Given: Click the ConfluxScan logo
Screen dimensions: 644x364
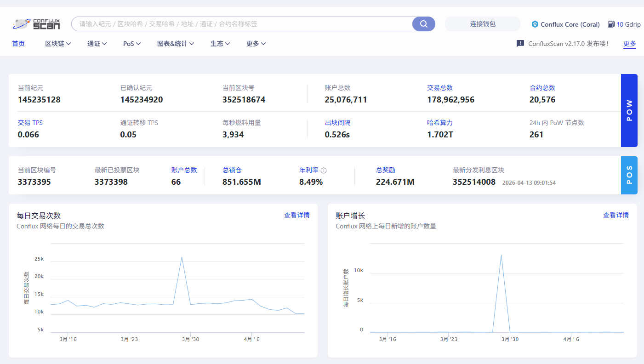Looking at the screenshot, I should coord(37,24).
